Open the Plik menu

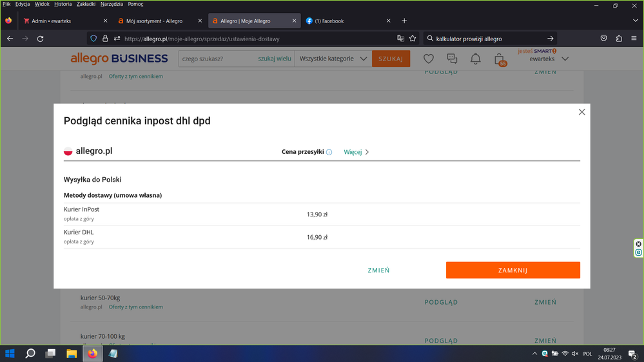pyautogui.click(x=6, y=4)
